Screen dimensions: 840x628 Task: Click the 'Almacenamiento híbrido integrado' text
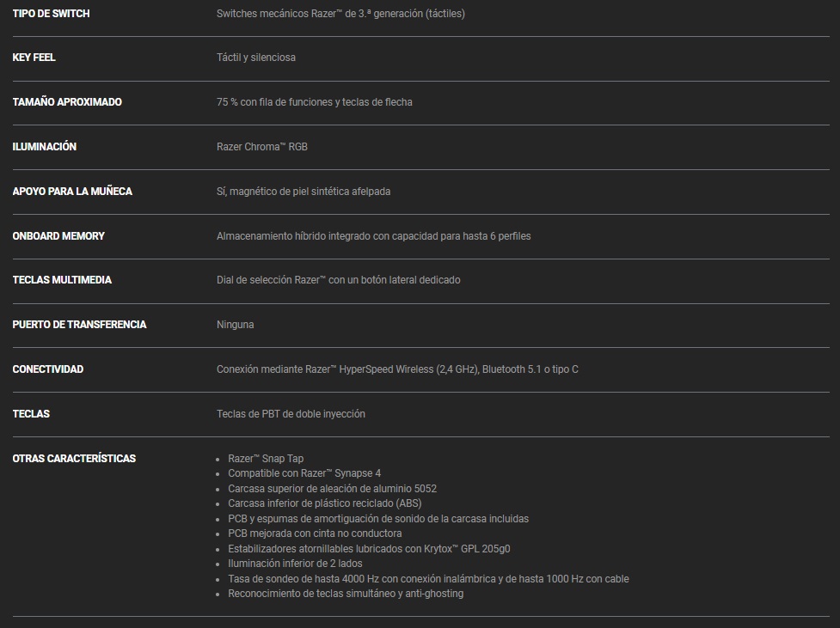(373, 236)
